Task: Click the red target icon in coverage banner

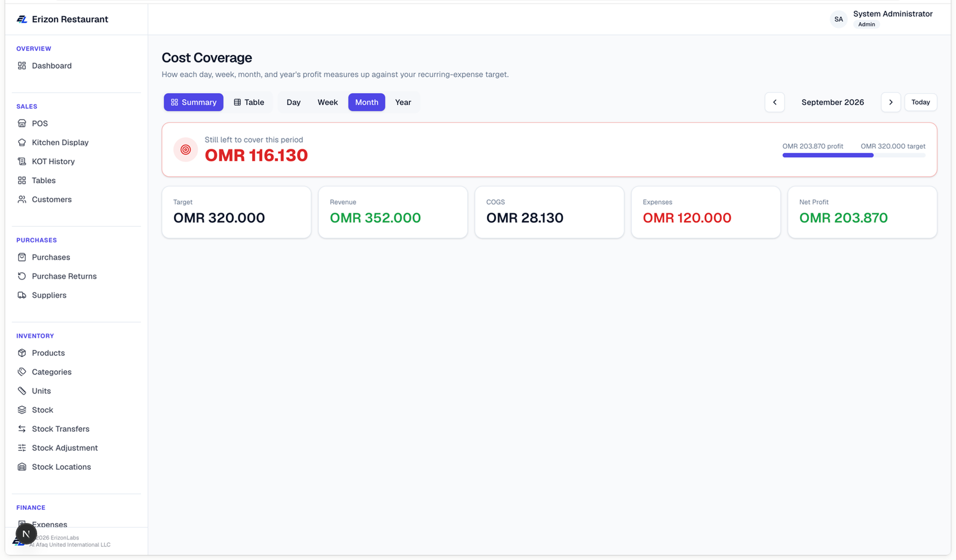Action: coord(186,150)
